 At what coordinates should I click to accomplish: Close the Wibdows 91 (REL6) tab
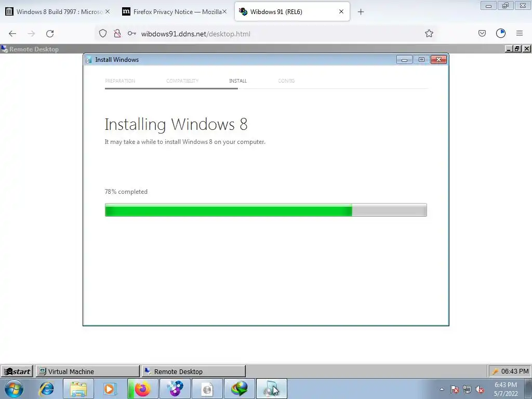pyautogui.click(x=341, y=11)
